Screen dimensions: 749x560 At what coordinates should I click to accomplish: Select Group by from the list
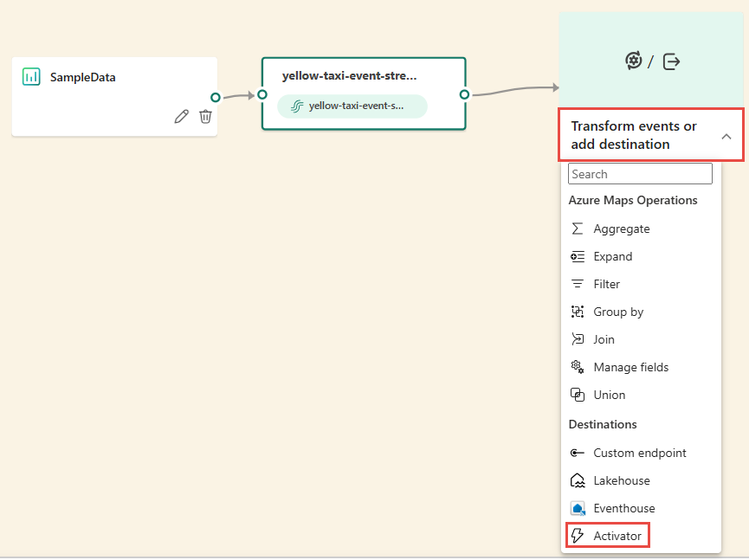pos(618,312)
